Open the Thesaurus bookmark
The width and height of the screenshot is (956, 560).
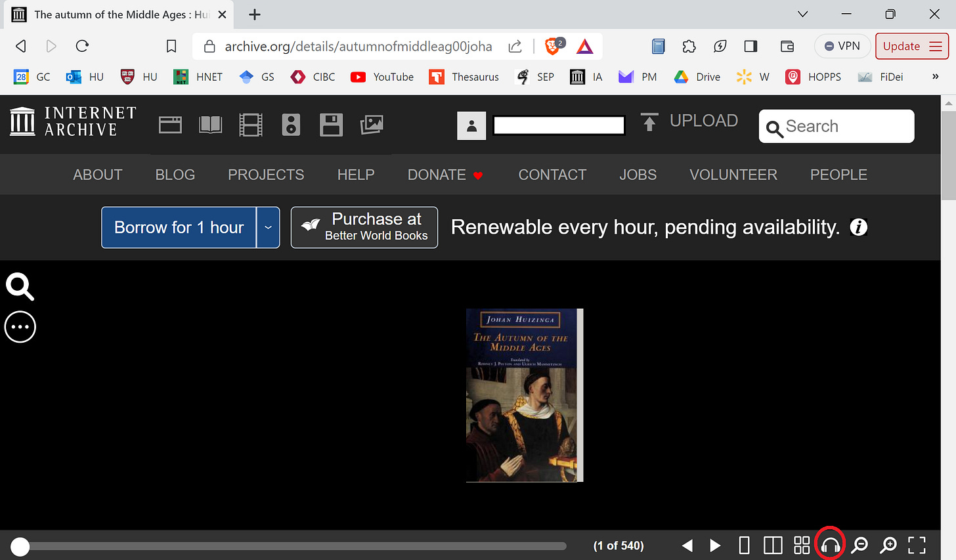click(464, 77)
